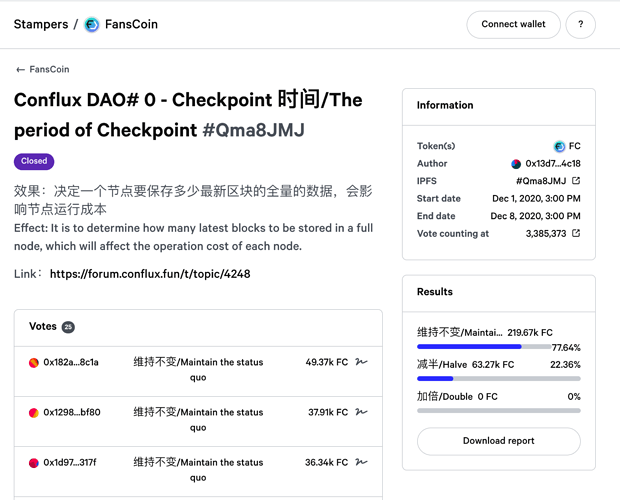
Task: Click the back arrow beside FansCoin
Action: click(21, 70)
